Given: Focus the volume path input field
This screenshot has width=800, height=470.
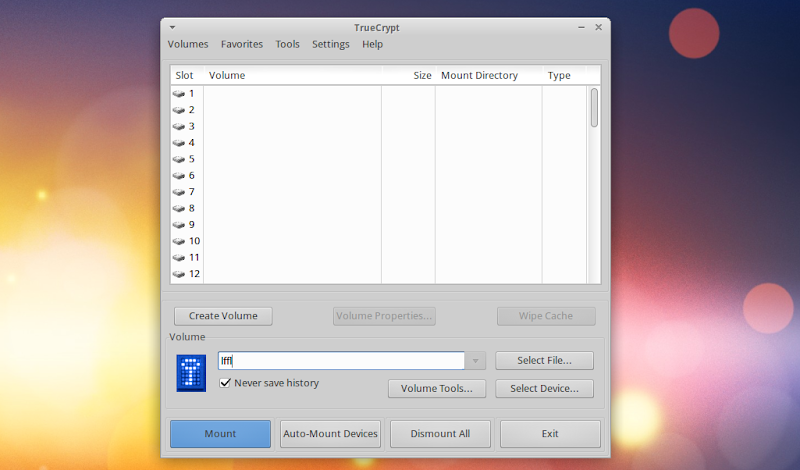Looking at the screenshot, I should click(x=341, y=361).
